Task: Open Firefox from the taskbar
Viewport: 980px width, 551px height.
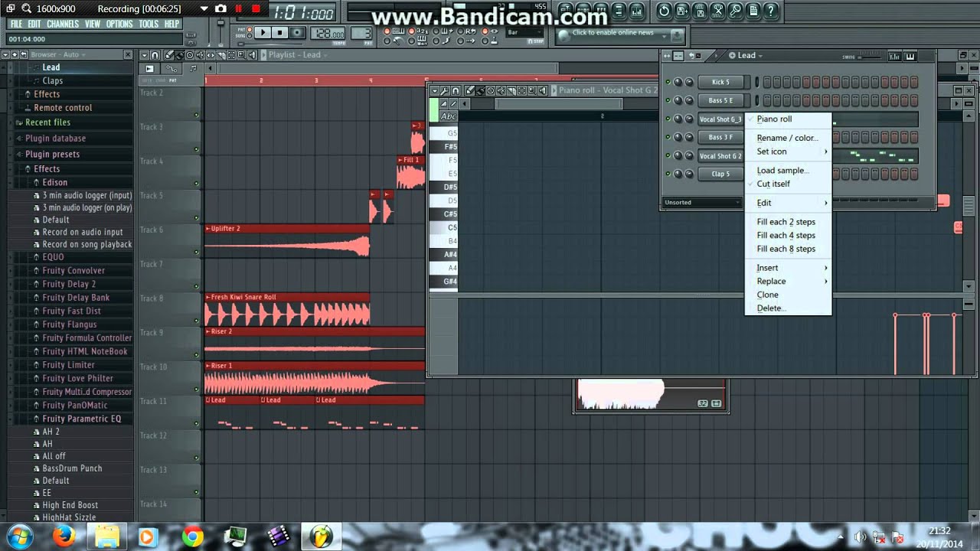Action: pos(64,536)
